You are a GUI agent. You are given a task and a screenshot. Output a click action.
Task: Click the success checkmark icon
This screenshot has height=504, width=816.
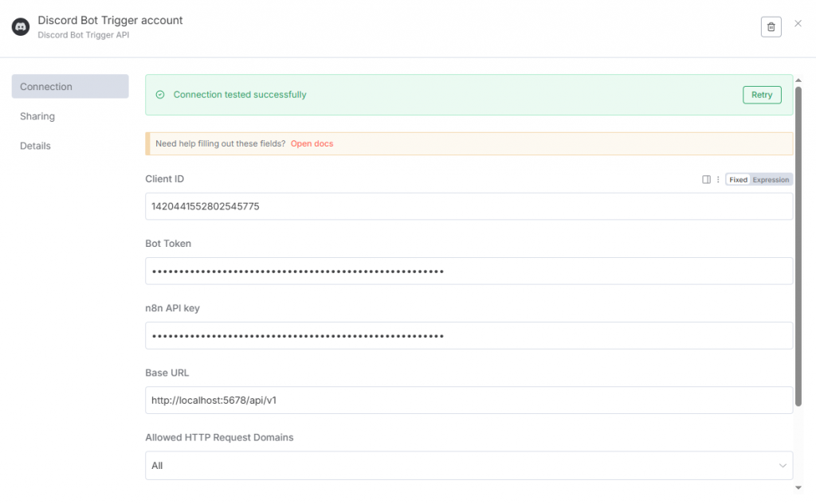point(160,95)
